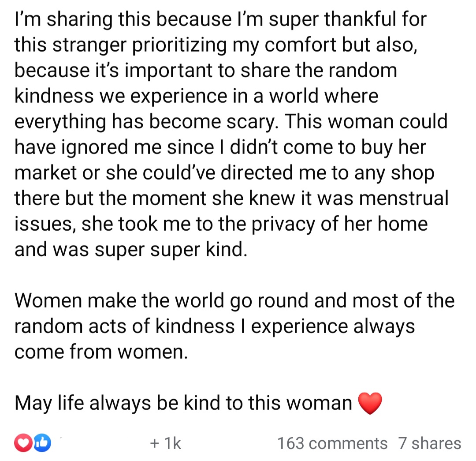The image size is (476, 461).
Task: Open the 163 comments link
Action: 332,443
